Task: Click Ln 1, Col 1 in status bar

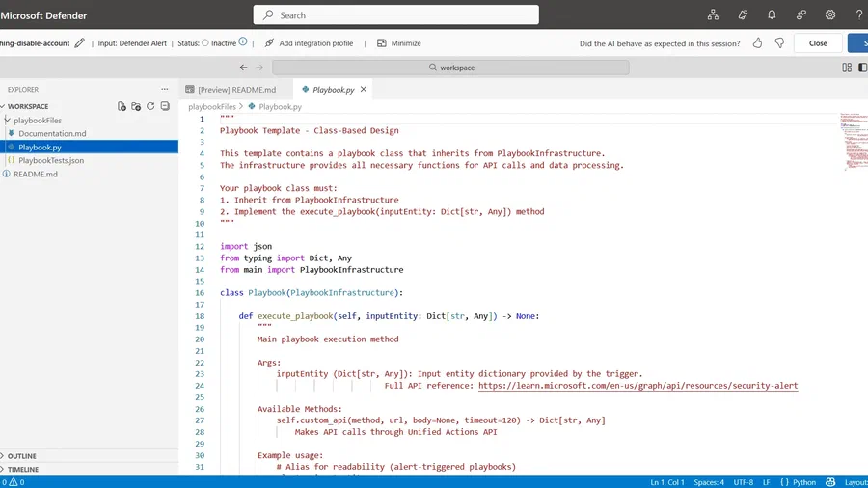Action: click(667, 482)
